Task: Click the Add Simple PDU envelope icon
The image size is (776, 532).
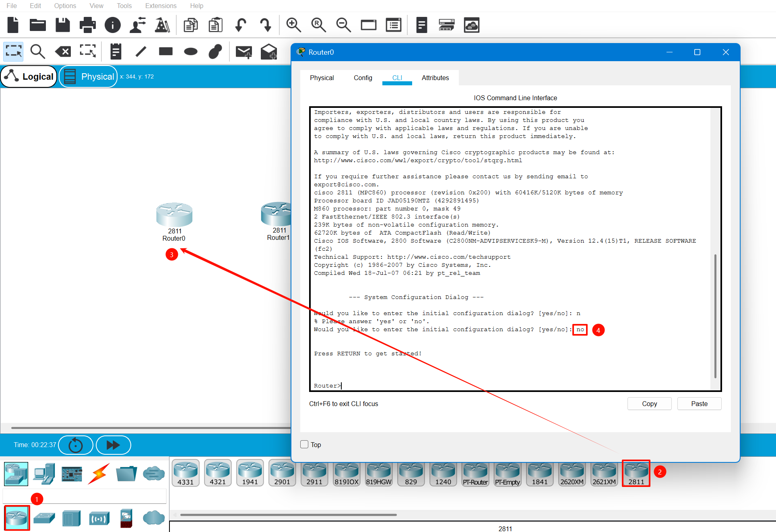Action: tap(244, 52)
